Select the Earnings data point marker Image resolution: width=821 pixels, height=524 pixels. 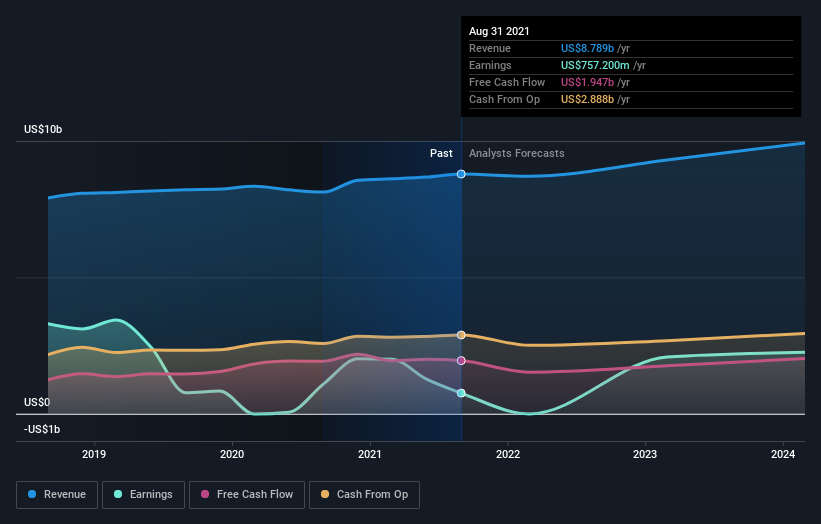pos(461,393)
